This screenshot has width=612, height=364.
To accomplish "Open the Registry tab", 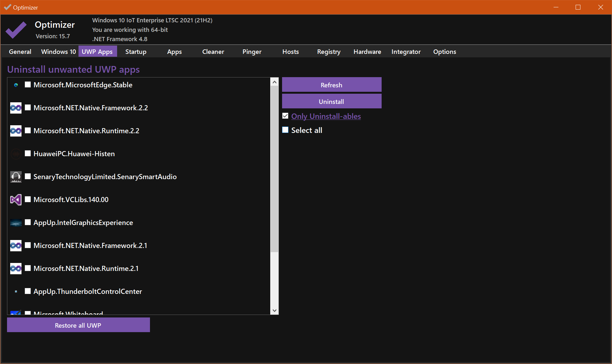I will click(329, 52).
